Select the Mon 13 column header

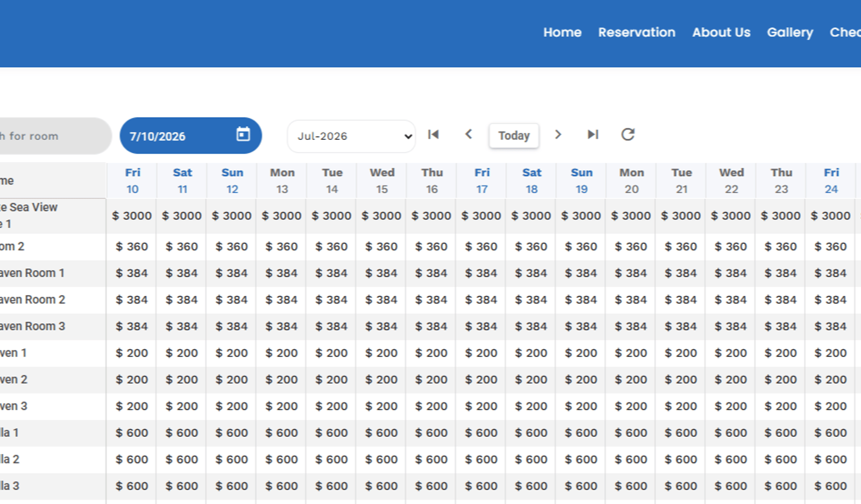282,181
